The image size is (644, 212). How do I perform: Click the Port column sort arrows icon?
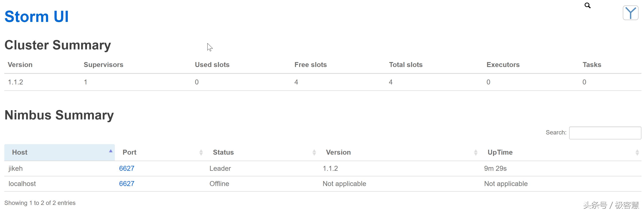(x=201, y=152)
